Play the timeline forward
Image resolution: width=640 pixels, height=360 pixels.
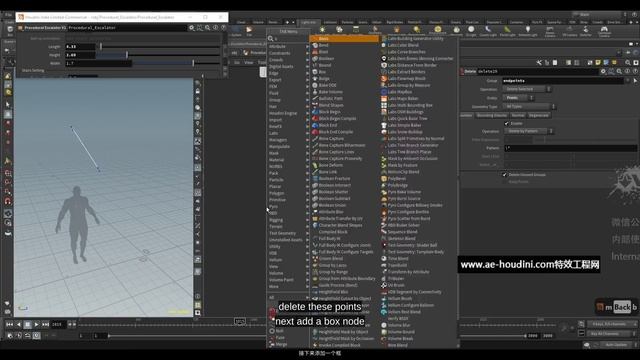(x=36, y=324)
